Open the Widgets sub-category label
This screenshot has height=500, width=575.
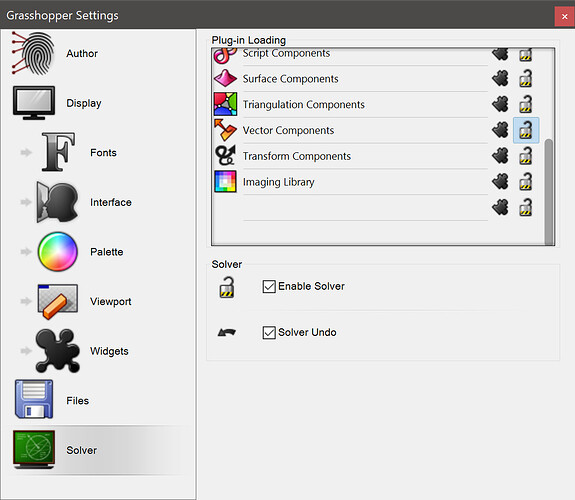(x=109, y=351)
